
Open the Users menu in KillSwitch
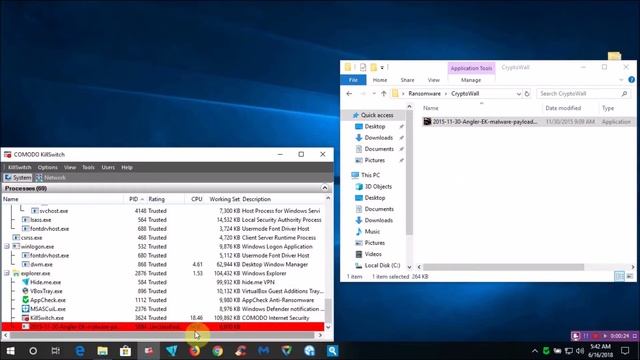(108, 167)
